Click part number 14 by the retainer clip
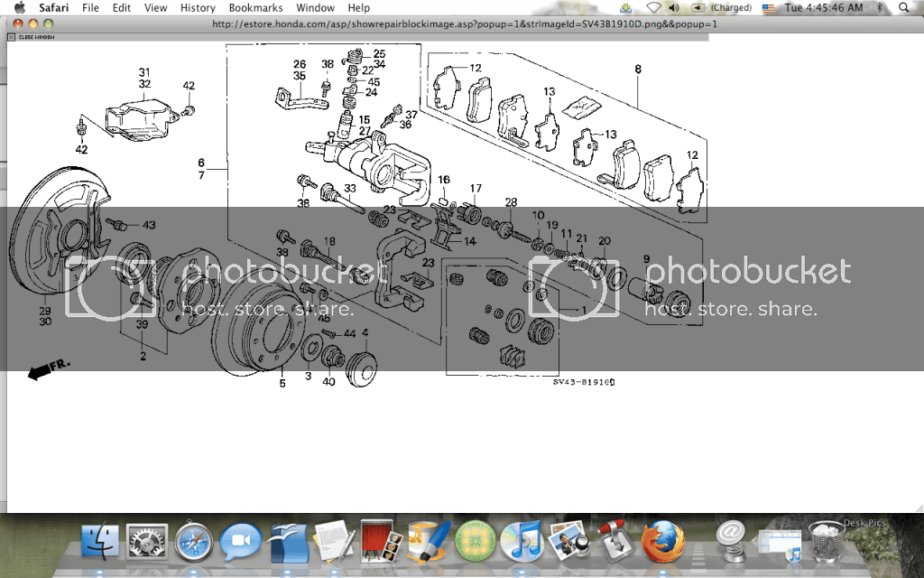The height and width of the screenshot is (578, 924). click(x=469, y=241)
